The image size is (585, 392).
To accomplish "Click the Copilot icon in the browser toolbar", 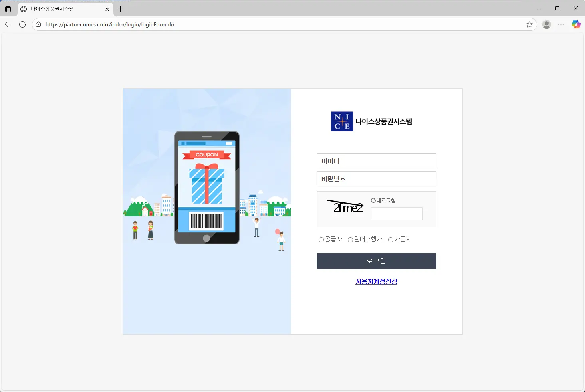I will (576, 24).
